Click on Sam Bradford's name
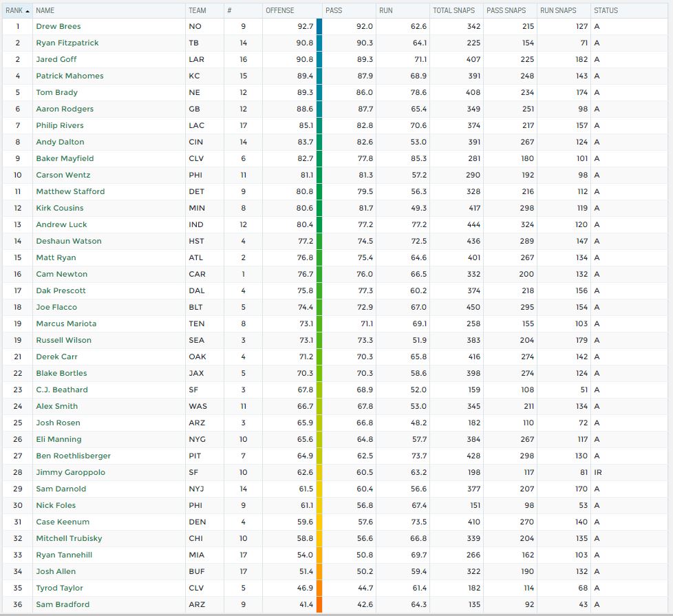Image resolution: width=673 pixels, height=616 pixels. pos(63,604)
